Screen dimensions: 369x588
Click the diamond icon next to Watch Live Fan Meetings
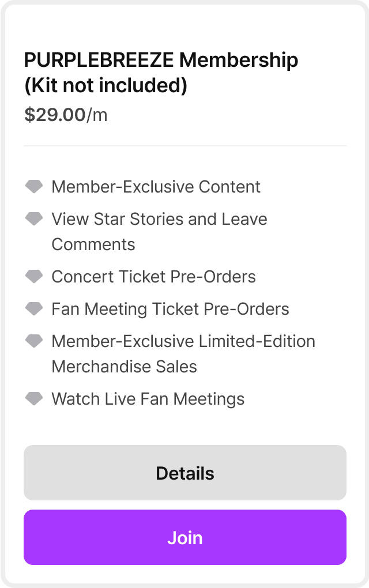pos(34,398)
